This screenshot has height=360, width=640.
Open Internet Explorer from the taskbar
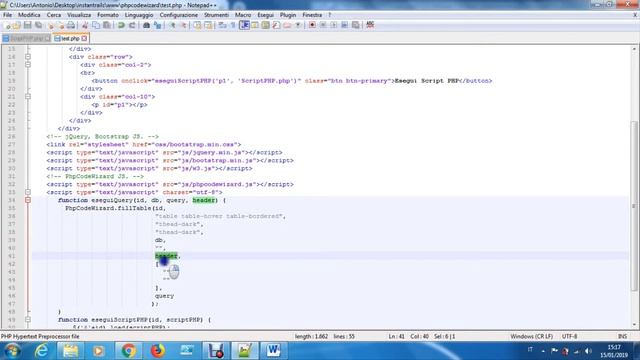(x=42, y=351)
